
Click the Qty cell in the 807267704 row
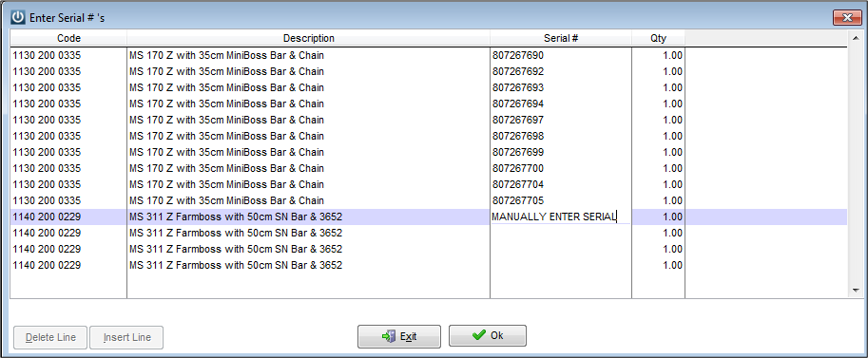(x=658, y=184)
